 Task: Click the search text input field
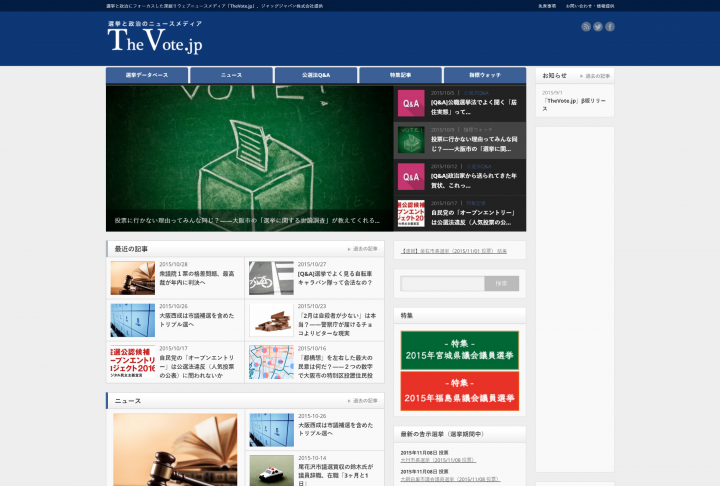point(442,283)
